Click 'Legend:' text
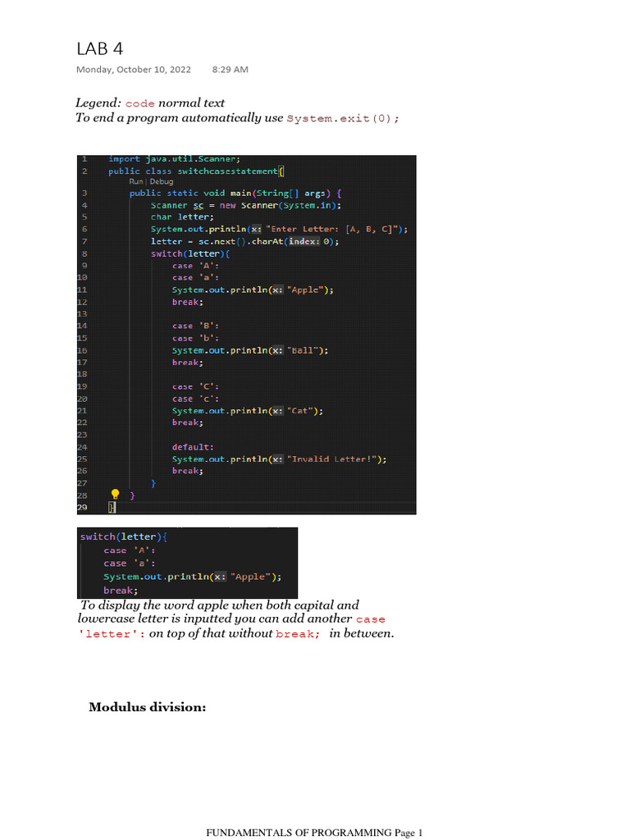The image size is (630, 840). [98, 103]
